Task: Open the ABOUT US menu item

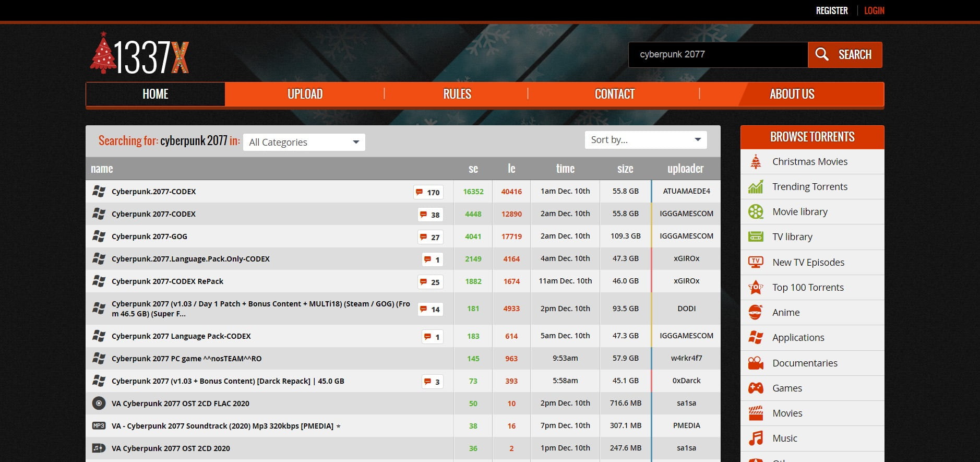Action: point(792,94)
